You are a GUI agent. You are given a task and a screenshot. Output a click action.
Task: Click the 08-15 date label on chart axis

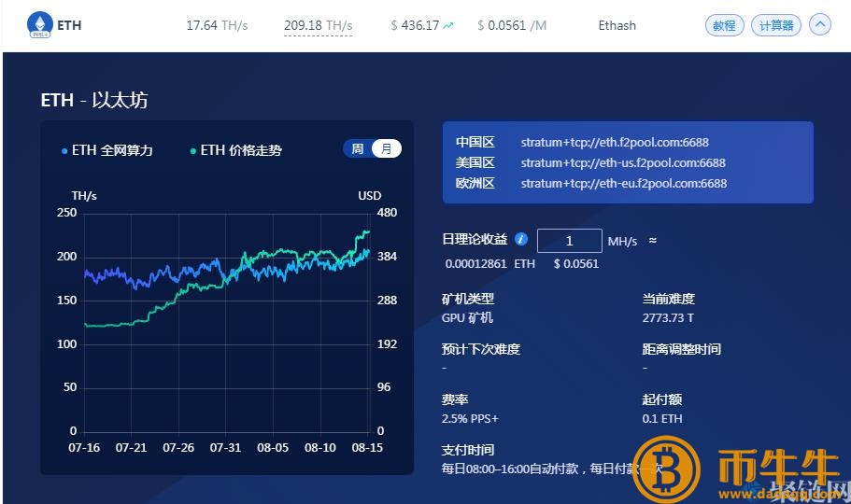tap(367, 448)
